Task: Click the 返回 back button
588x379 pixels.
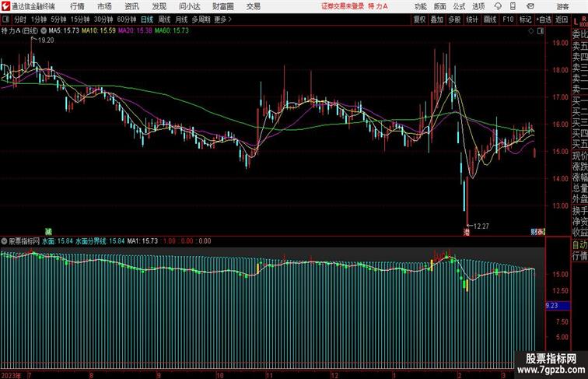Action: coord(562,19)
